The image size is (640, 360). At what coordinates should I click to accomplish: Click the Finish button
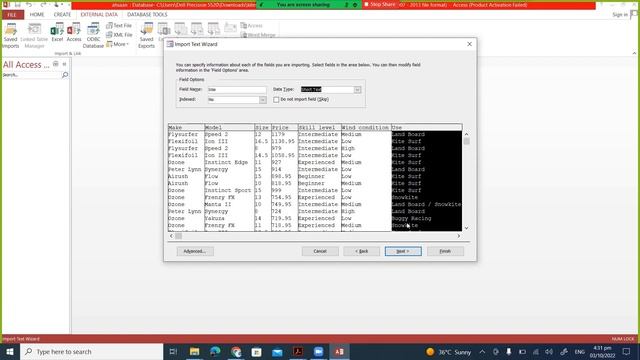point(445,251)
